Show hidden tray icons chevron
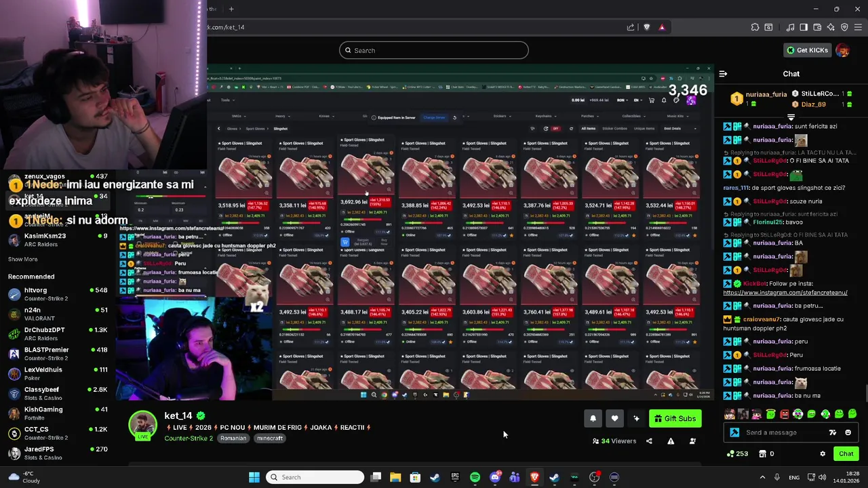The image size is (868, 488). 762,477
